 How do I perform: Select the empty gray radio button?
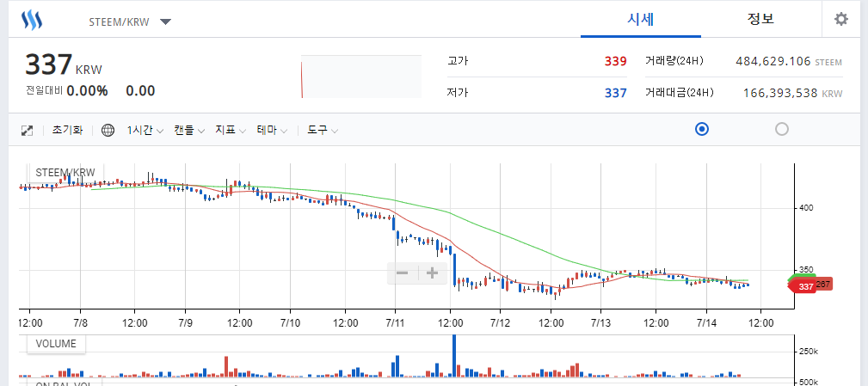pos(782,130)
